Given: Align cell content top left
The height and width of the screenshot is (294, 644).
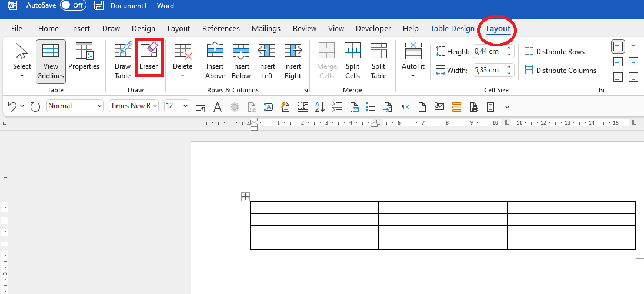Looking at the screenshot, I should click(x=619, y=46).
